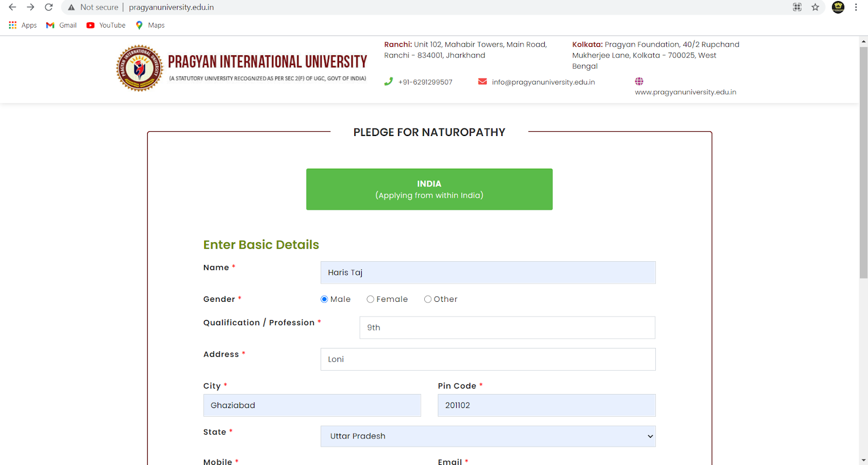Click the INDIA applying from within India button
Screen dimensions: 868x465
coord(429,189)
